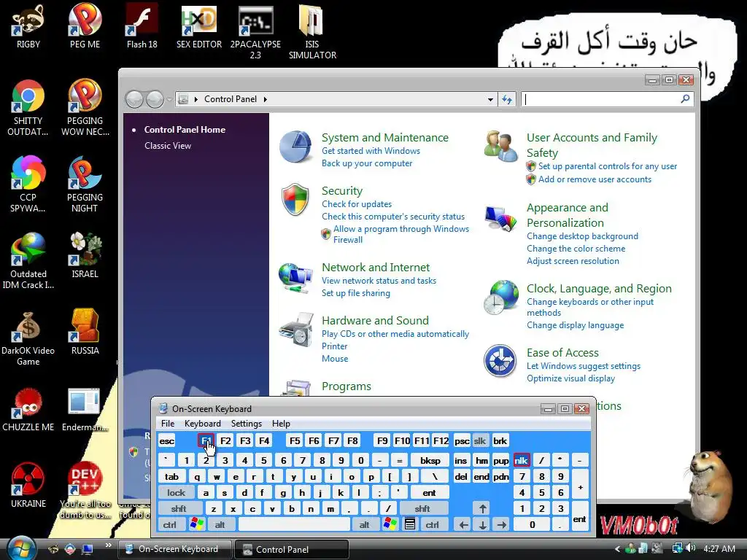
Task: Click the up arrow key on the keyboard
Action: coord(483,508)
